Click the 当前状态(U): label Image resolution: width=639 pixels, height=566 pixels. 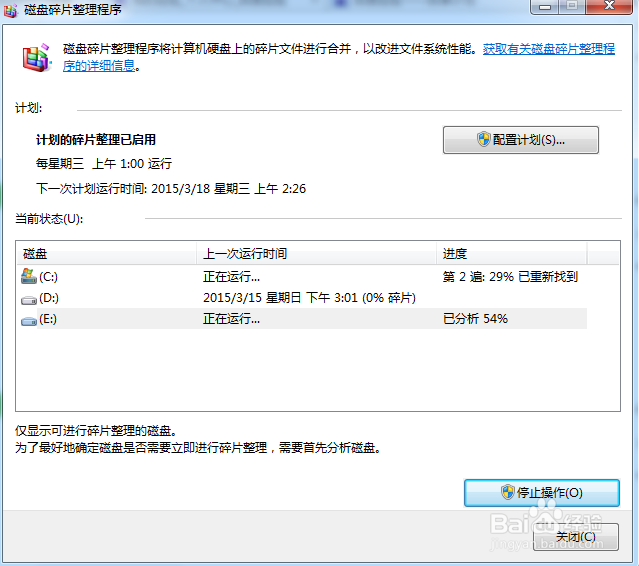point(49,219)
